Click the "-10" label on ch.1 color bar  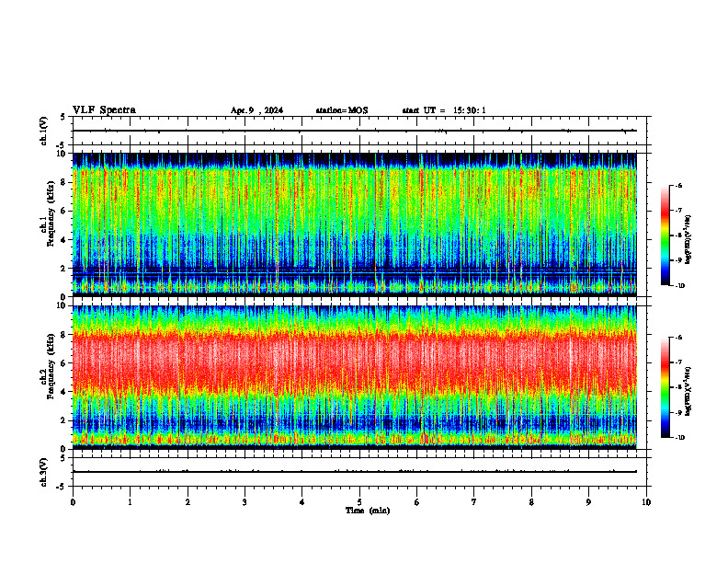pos(680,285)
